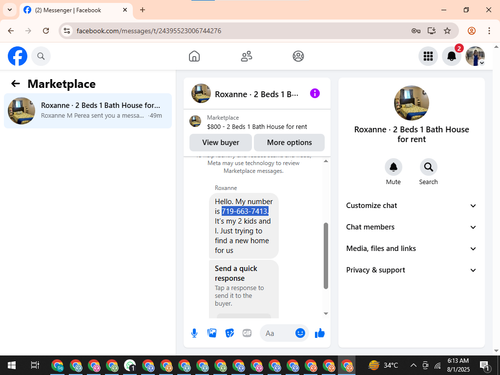Viewport: 500px width, 375px height.
Task: Open the listing thumbnail in chat header
Action: click(201, 93)
